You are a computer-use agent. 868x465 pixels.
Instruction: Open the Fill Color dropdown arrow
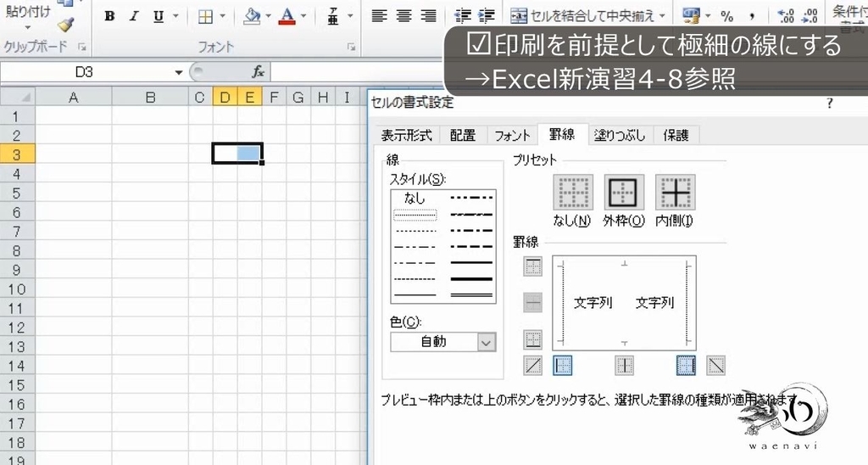pyautogui.click(x=269, y=16)
